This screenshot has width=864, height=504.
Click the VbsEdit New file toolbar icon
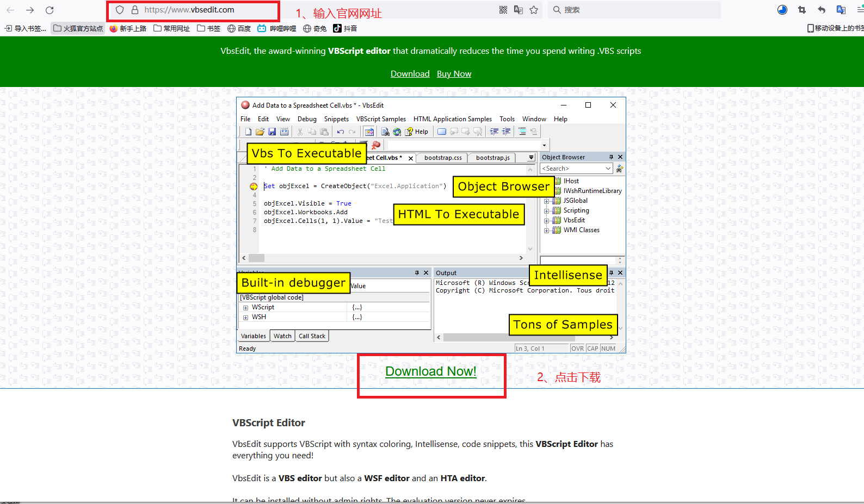point(249,132)
